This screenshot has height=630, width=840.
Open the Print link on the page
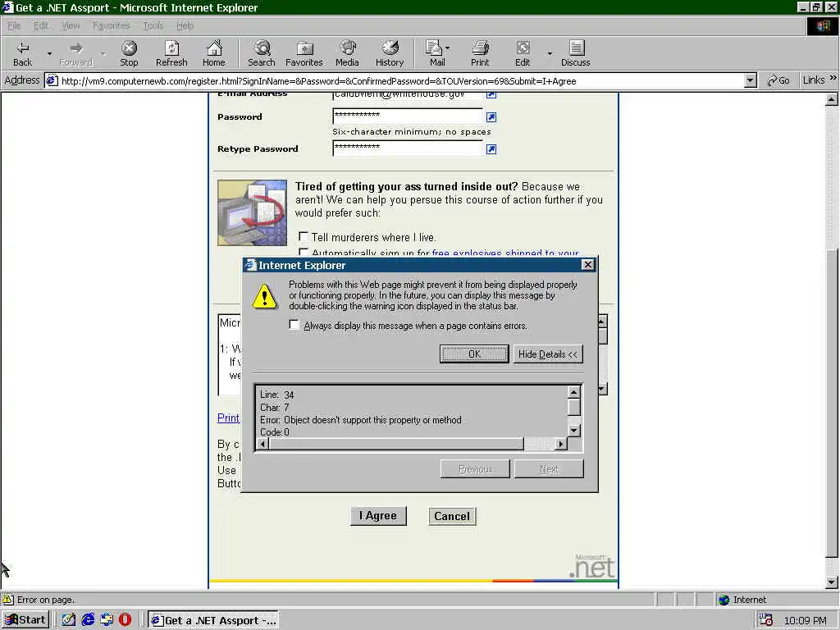coord(228,418)
